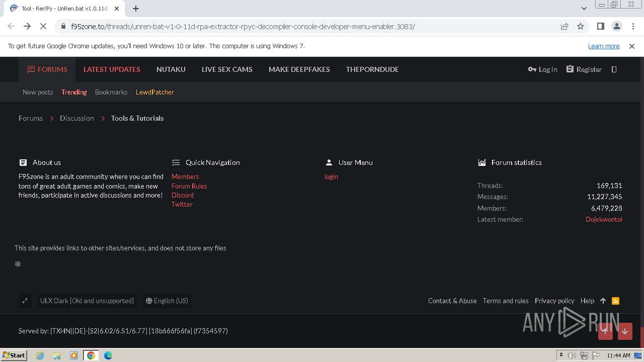Launch Microsoft Edge from the taskbar

[x=108, y=355]
